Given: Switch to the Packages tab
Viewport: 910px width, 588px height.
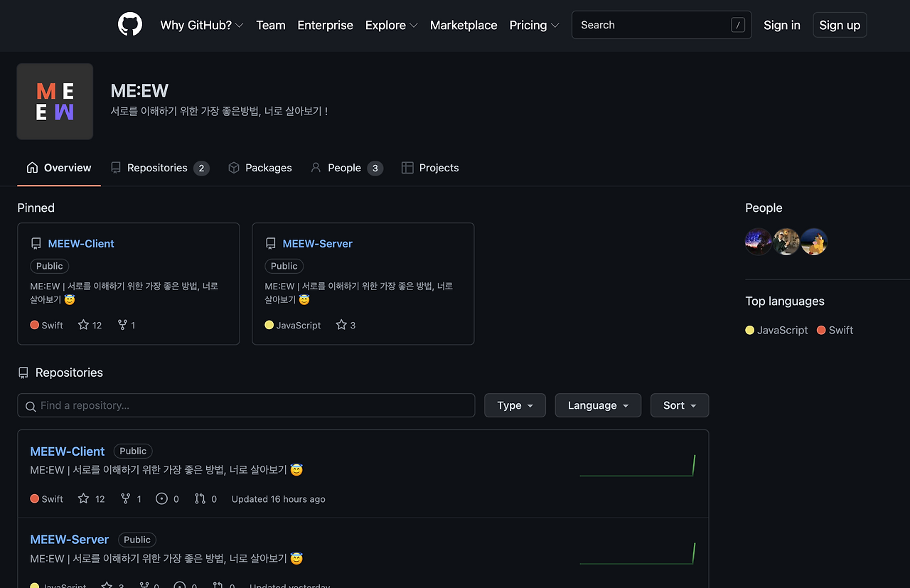Looking at the screenshot, I should pyautogui.click(x=260, y=168).
